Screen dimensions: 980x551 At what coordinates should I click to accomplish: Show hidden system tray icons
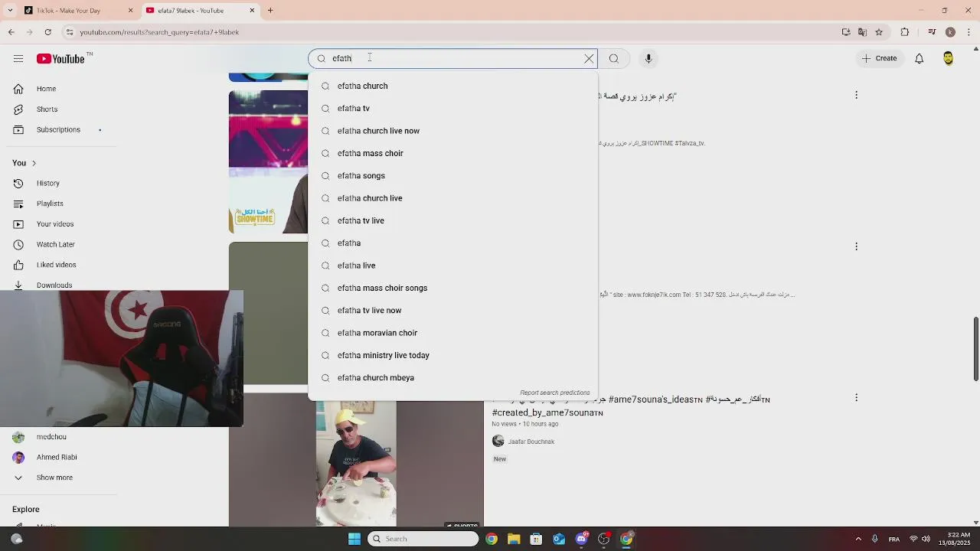(x=858, y=539)
